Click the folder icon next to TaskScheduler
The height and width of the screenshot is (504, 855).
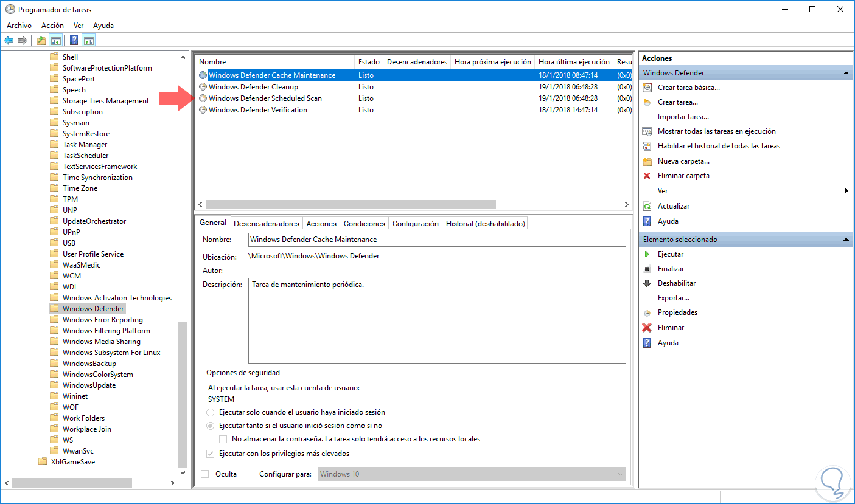click(54, 156)
